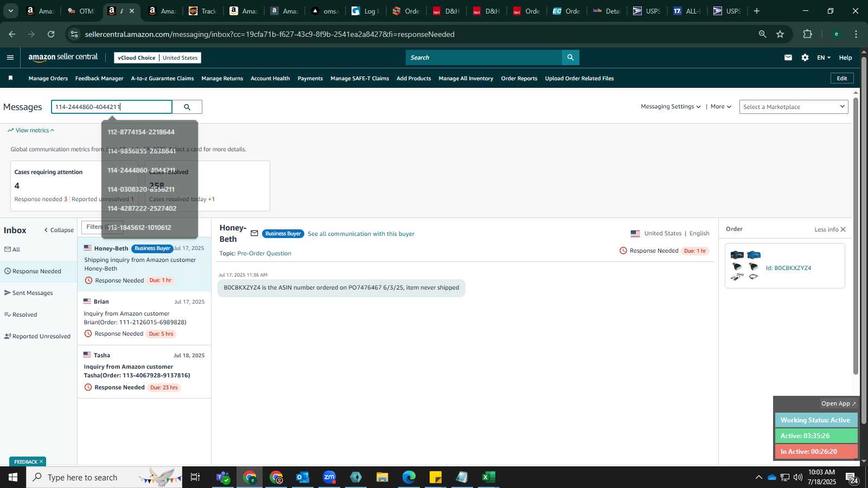Close the order info panel X
The width and height of the screenshot is (868, 488).
click(x=843, y=229)
